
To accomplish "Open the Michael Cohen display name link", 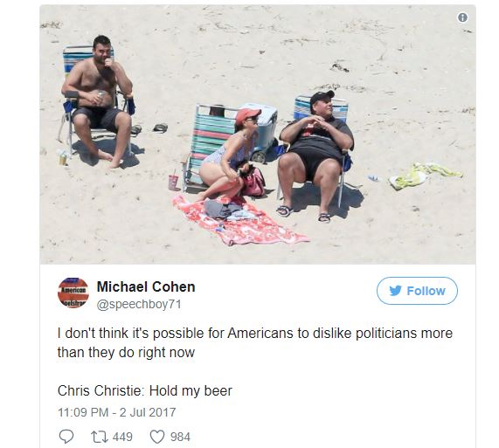I will click(146, 286).
